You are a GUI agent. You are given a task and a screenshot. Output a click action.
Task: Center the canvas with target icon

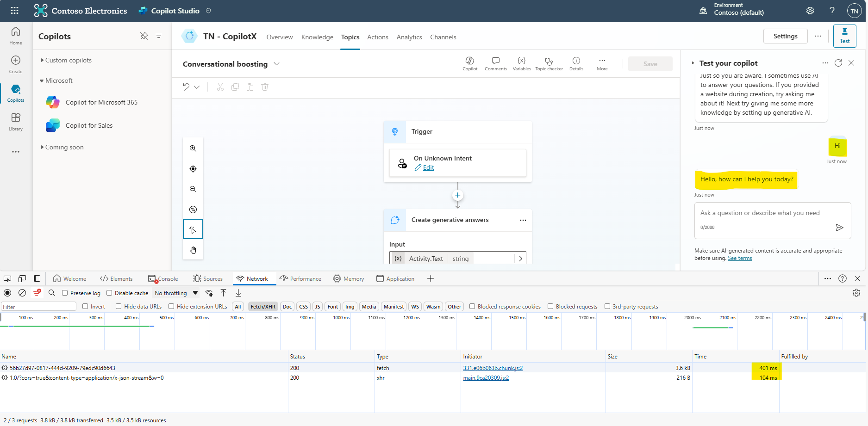click(x=193, y=169)
